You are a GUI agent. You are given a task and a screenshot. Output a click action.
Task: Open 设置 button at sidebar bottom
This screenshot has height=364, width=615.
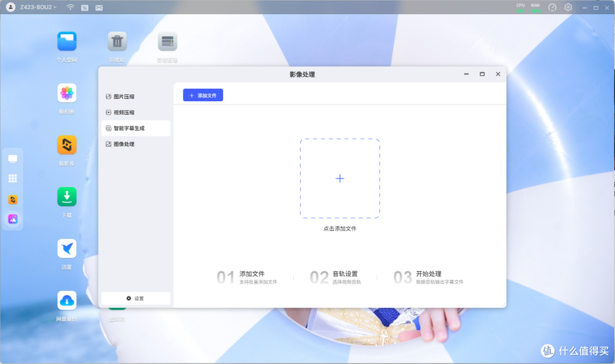136,298
